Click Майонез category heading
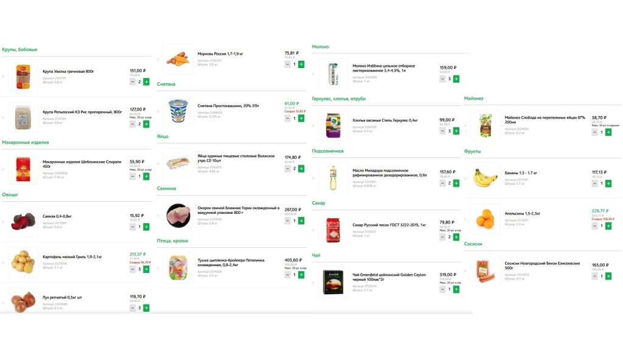This screenshot has width=623, height=364. tap(473, 98)
